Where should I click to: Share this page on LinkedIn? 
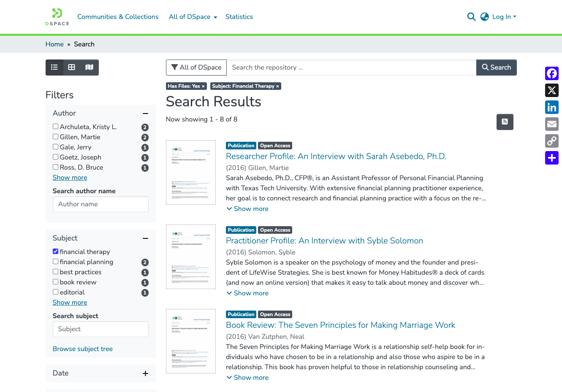click(x=552, y=107)
